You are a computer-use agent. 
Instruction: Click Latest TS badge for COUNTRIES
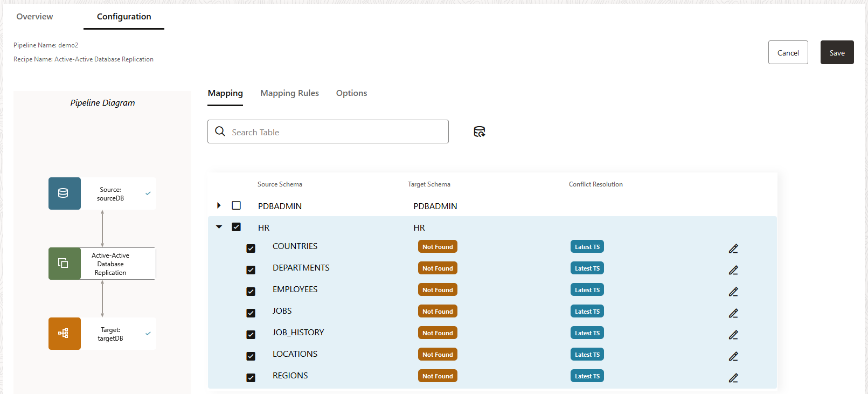pos(587,246)
